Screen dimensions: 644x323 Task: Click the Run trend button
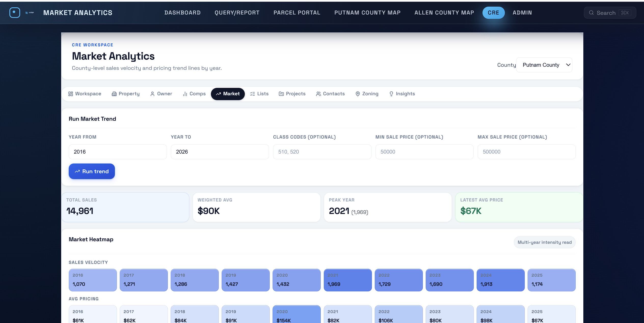[x=91, y=171]
